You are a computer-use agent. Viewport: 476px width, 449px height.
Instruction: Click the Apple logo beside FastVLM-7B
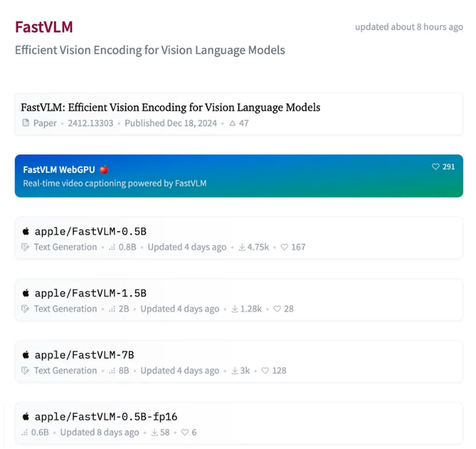click(26, 355)
